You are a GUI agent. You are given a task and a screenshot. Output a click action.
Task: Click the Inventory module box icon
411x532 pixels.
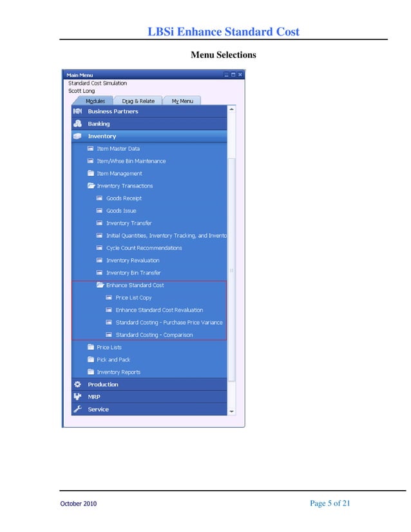pos(77,136)
